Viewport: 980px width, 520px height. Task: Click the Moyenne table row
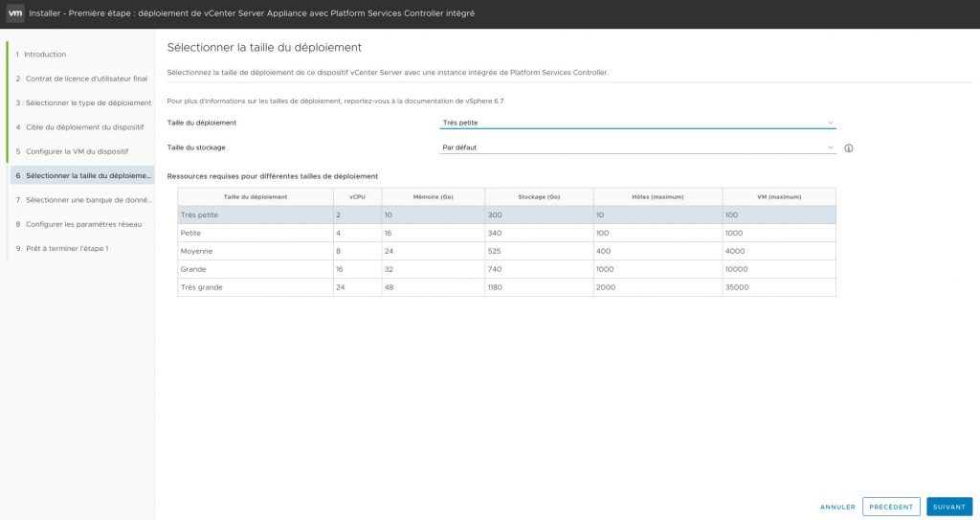506,251
